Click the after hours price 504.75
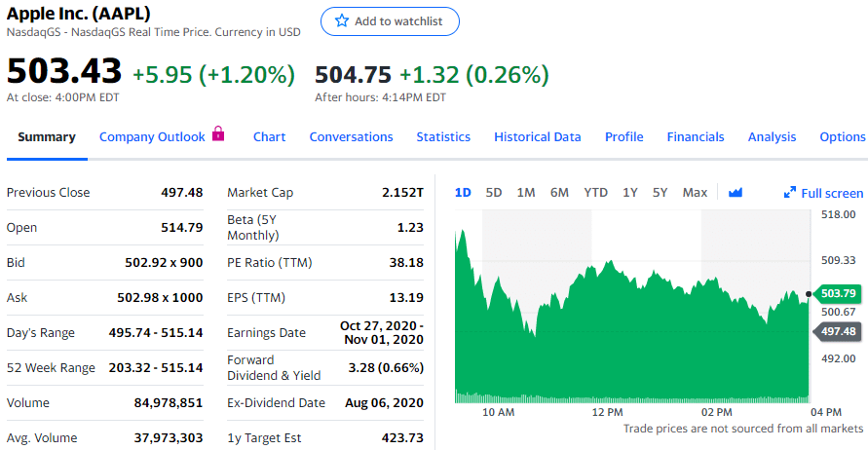 pyautogui.click(x=354, y=75)
